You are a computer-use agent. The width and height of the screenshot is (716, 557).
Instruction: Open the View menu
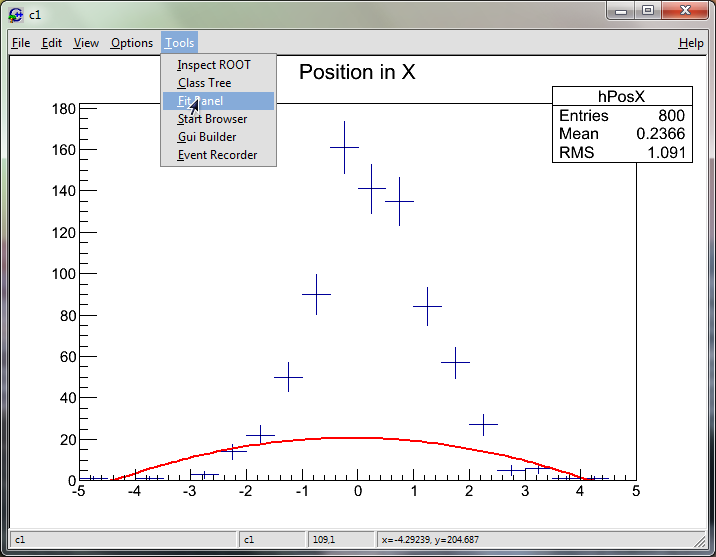[x=86, y=43]
